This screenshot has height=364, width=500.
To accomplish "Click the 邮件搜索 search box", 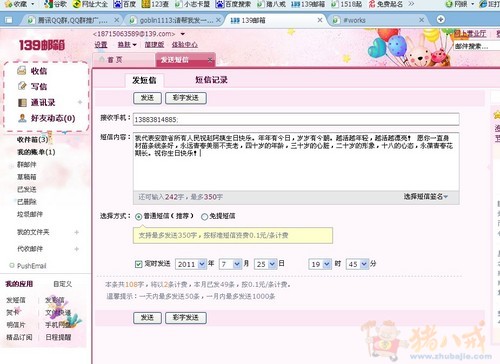I will tap(477, 46).
